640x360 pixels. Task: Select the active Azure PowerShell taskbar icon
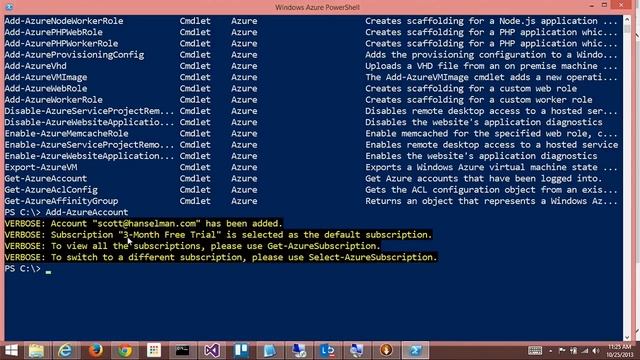click(x=416, y=350)
